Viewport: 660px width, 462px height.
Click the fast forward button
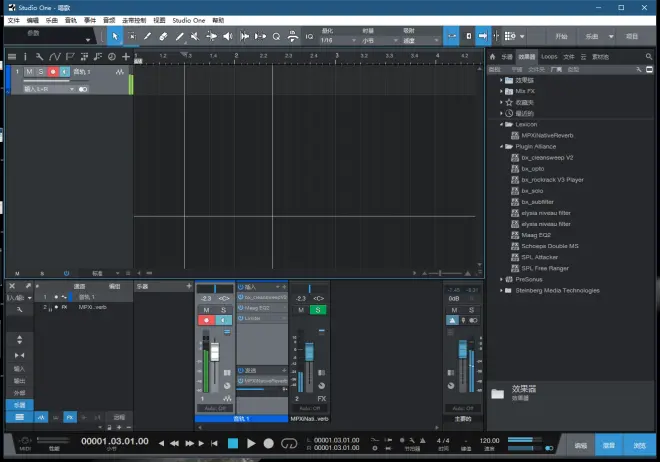click(189, 443)
